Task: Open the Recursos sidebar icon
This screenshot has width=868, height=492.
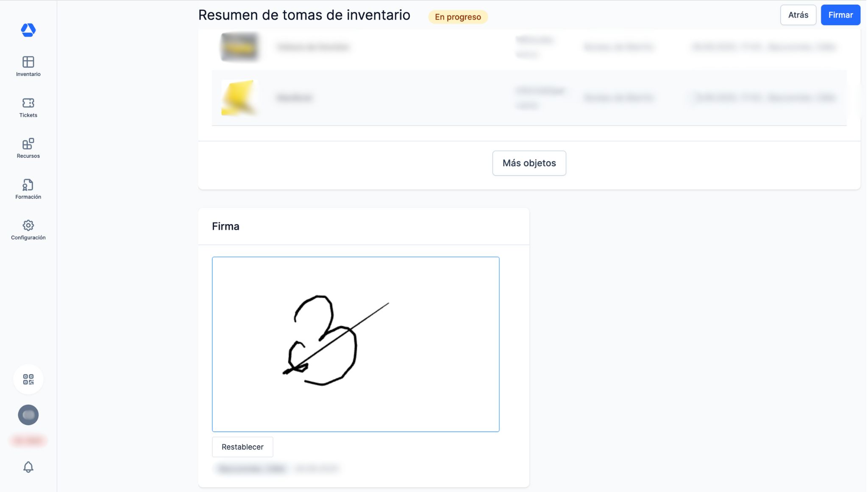Action: click(28, 144)
